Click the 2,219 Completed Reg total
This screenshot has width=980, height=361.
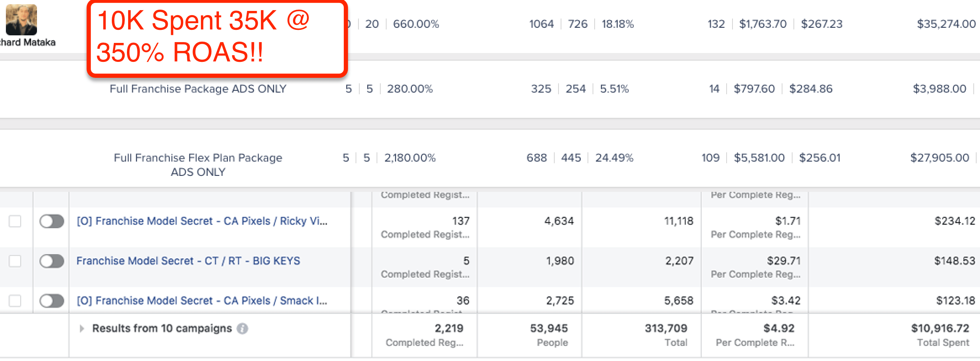449,329
